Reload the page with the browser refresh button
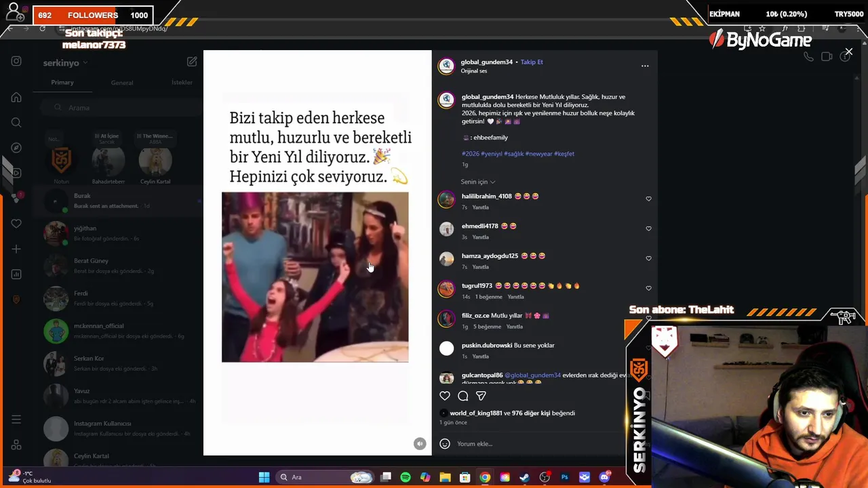The image size is (868, 488). 42,28
